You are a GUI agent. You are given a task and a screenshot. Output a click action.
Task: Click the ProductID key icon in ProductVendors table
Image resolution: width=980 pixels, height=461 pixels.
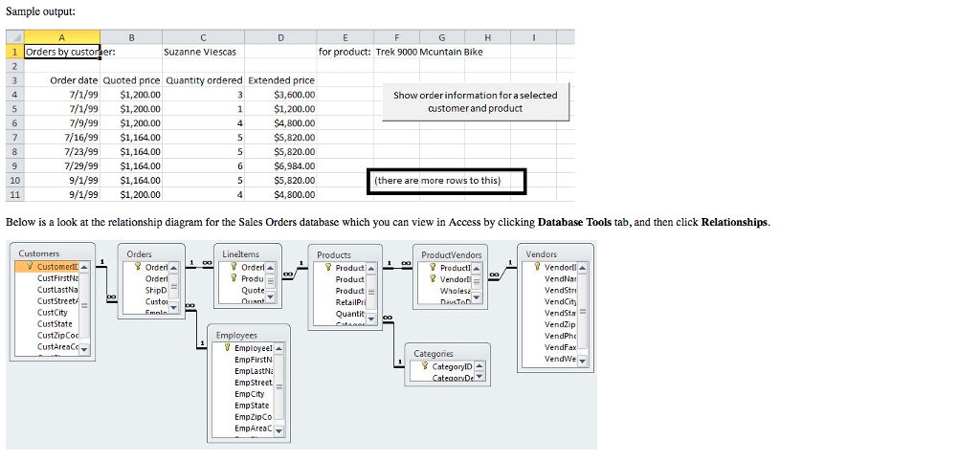(x=434, y=268)
